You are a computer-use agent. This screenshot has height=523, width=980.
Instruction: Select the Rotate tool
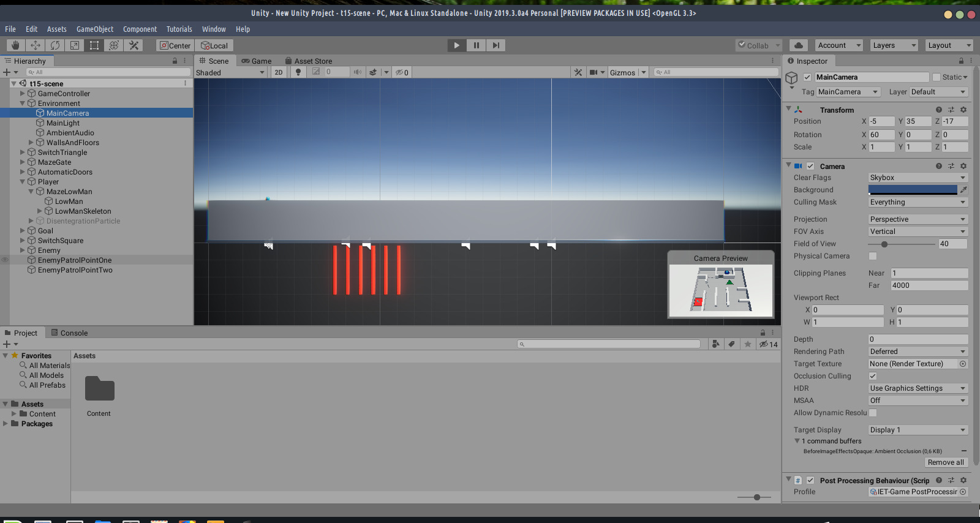click(x=55, y=45)
